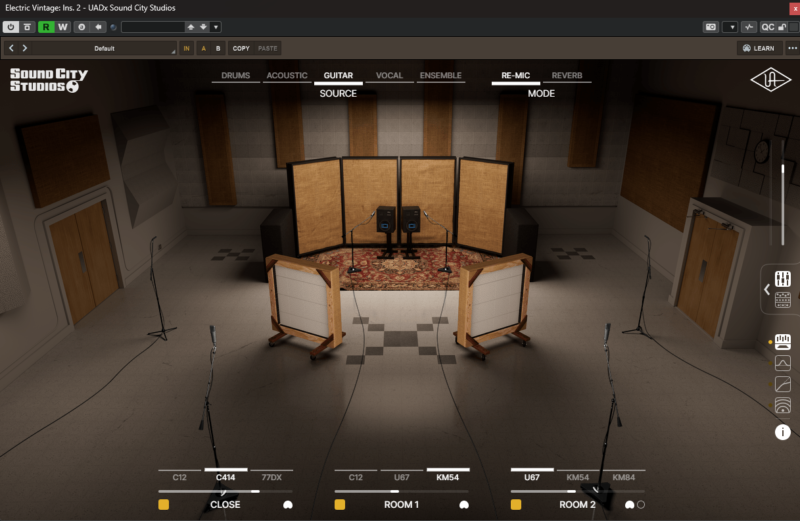The image size is (800, 521).
Task: Choose the C414 mic for CLOSE
Action: click(226, 476)
